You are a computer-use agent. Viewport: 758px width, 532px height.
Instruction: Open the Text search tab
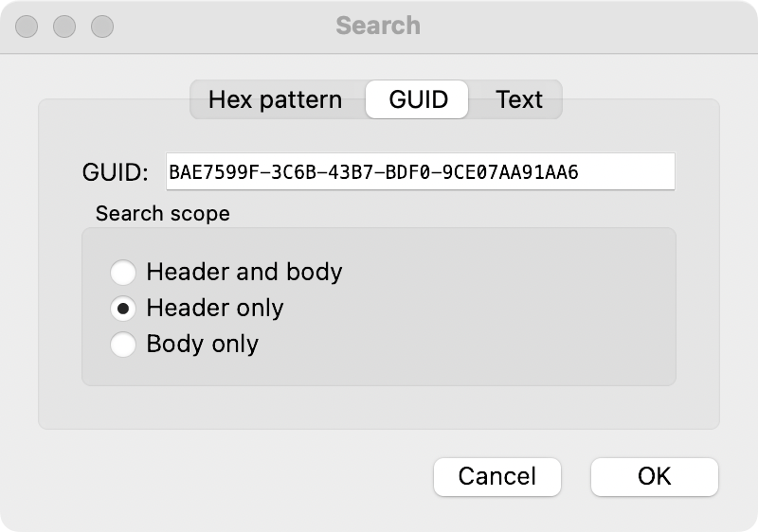click(518, 99)
